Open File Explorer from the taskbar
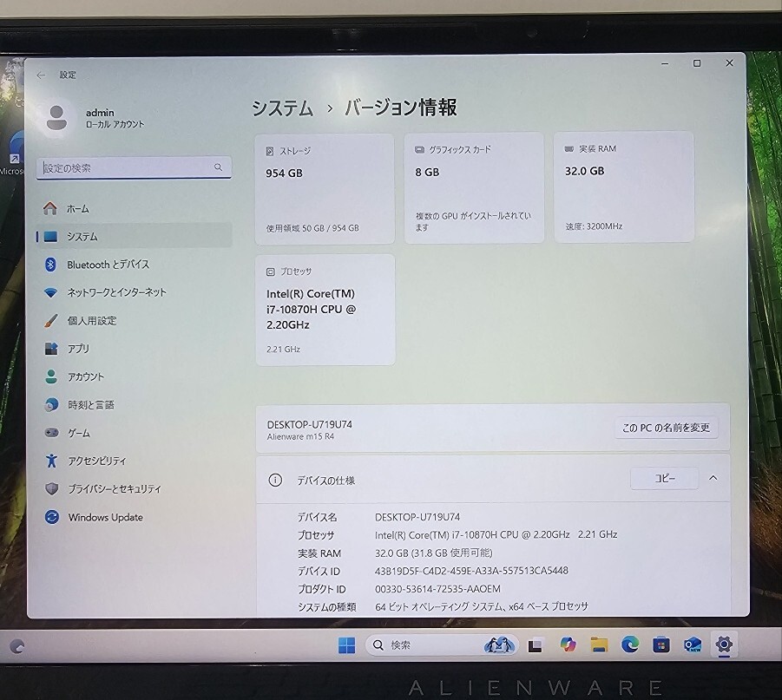Image resolution: width=782 pixels, height=700 pixels. pos(599,644)
